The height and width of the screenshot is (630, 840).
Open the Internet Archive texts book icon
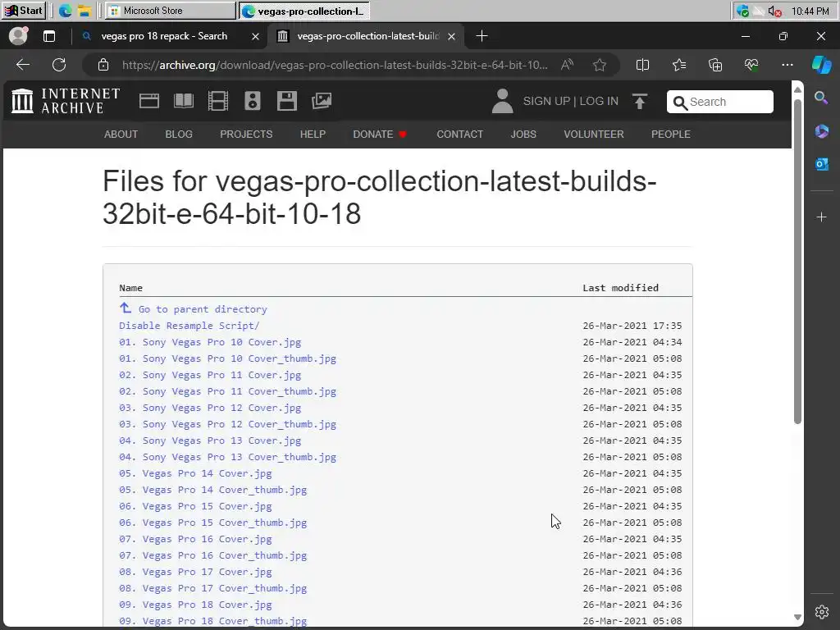(x=184, y=101)
